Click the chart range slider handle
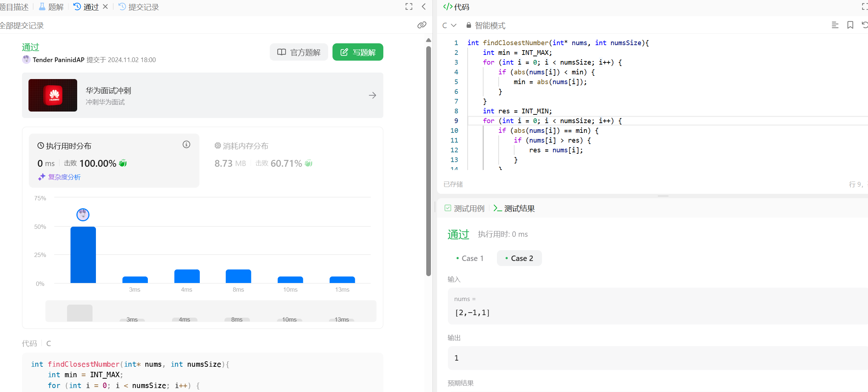The image size is (868, 392). click(80, 313)
